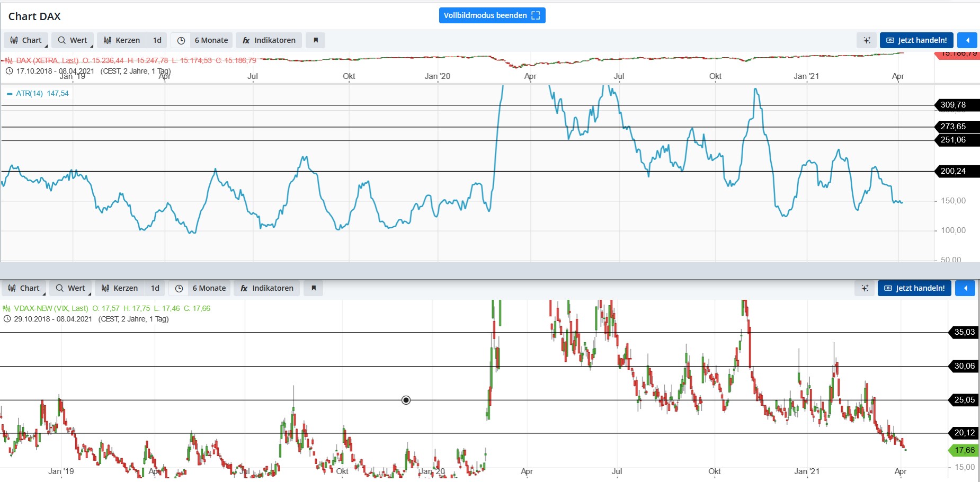The image size is (980, 482).
Task: Click blue arrow button in DAX toolbar
Action: (967, 40)
